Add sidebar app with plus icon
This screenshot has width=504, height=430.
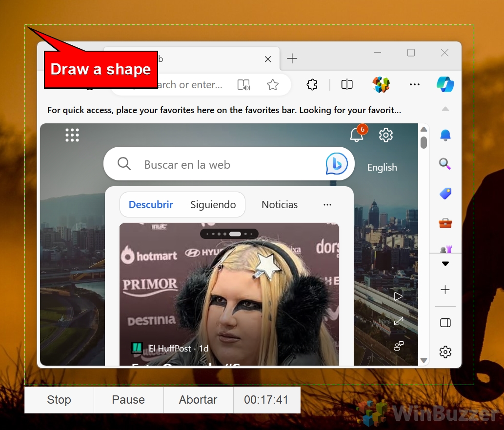click(445, 290)
